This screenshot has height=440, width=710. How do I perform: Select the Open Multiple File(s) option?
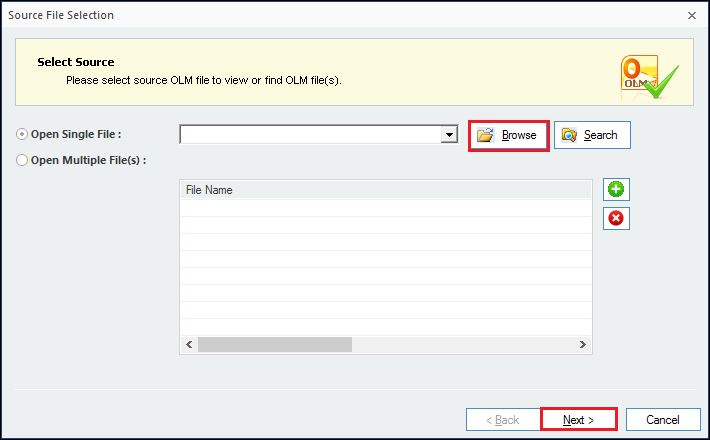(x=22, y=160)
